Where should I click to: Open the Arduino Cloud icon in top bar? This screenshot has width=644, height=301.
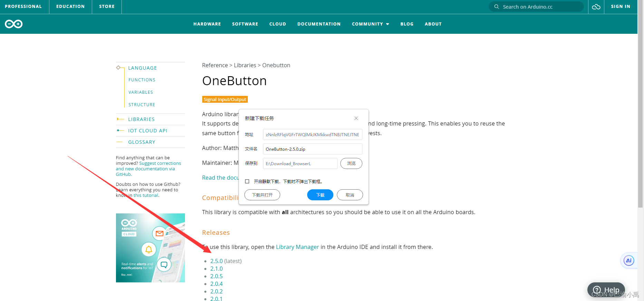(x=596, y=7)
